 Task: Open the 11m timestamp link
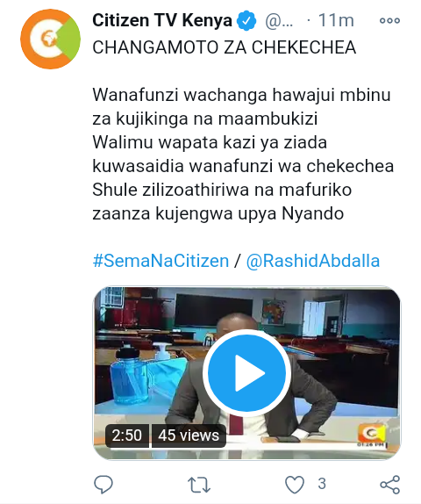(x=336, y=20)
